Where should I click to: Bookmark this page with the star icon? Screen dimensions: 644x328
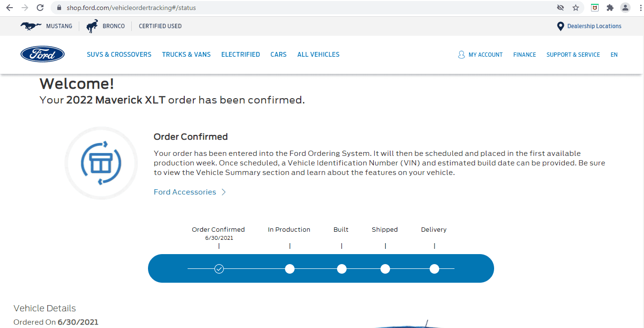pos(576,8)
